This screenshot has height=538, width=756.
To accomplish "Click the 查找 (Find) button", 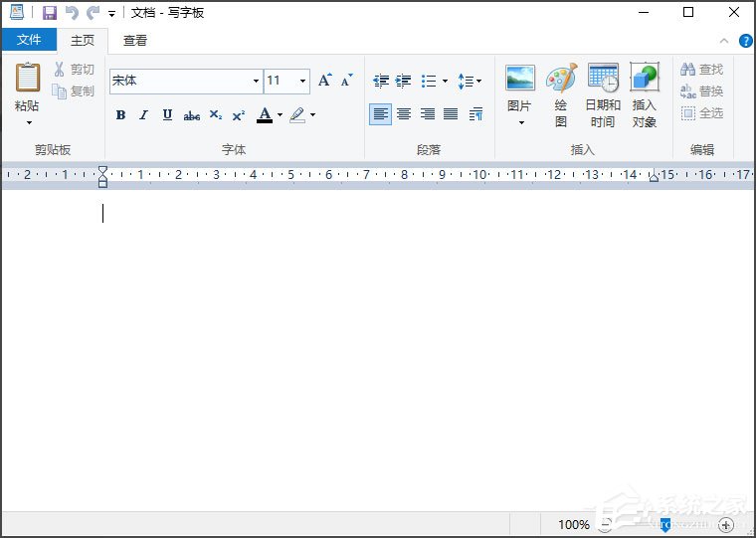I will [x=702, y=70].
